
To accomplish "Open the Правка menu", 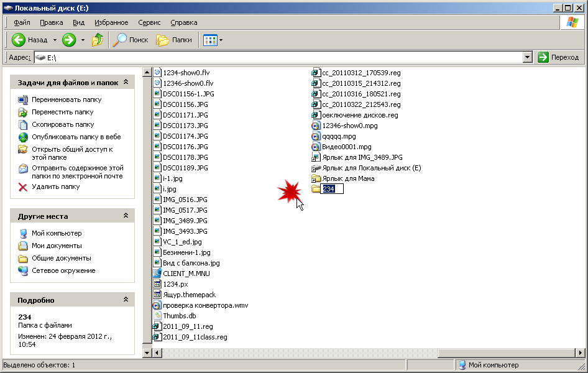I will coord(52,22).
